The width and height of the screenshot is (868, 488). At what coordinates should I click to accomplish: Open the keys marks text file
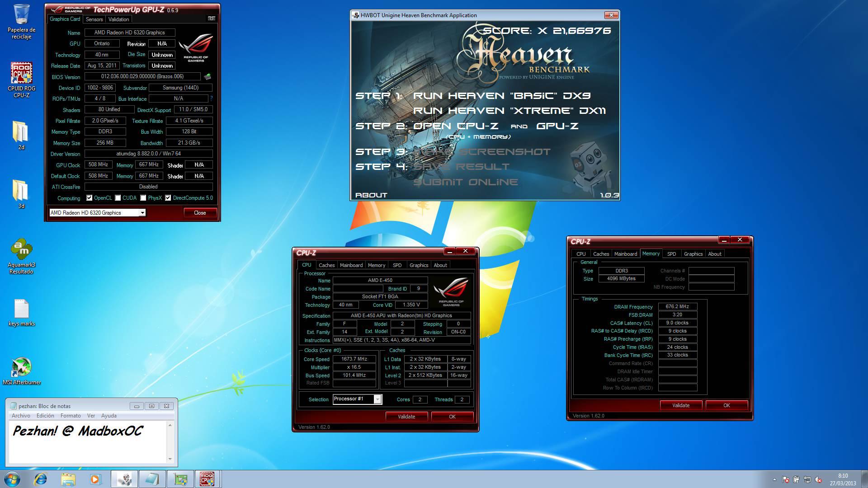pos(21,312)
